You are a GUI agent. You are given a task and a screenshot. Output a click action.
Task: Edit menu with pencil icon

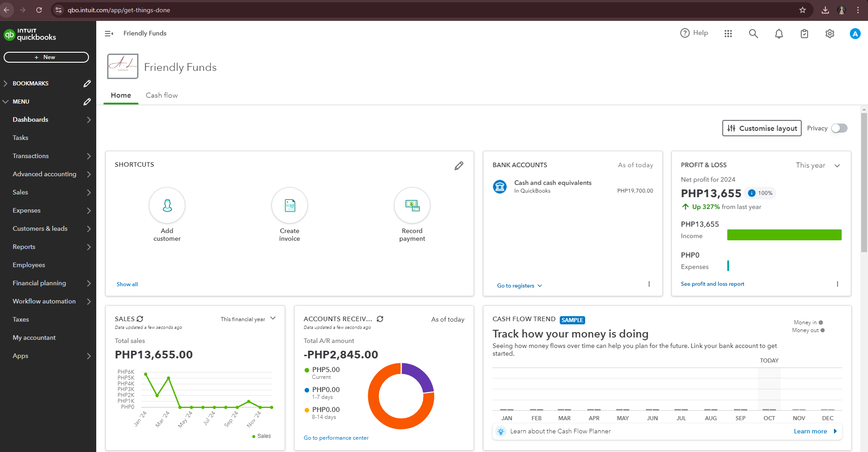coord(87,102)
